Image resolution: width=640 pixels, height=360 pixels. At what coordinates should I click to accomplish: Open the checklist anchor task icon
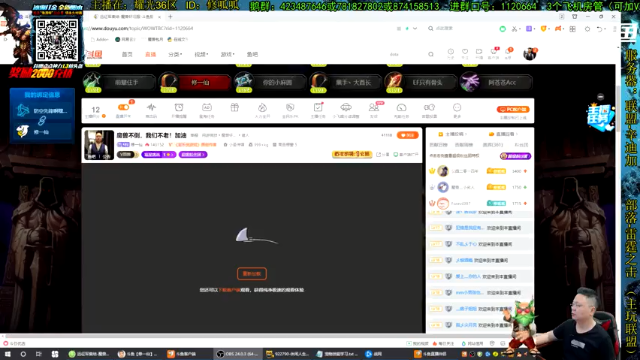[x=318, y=107]
